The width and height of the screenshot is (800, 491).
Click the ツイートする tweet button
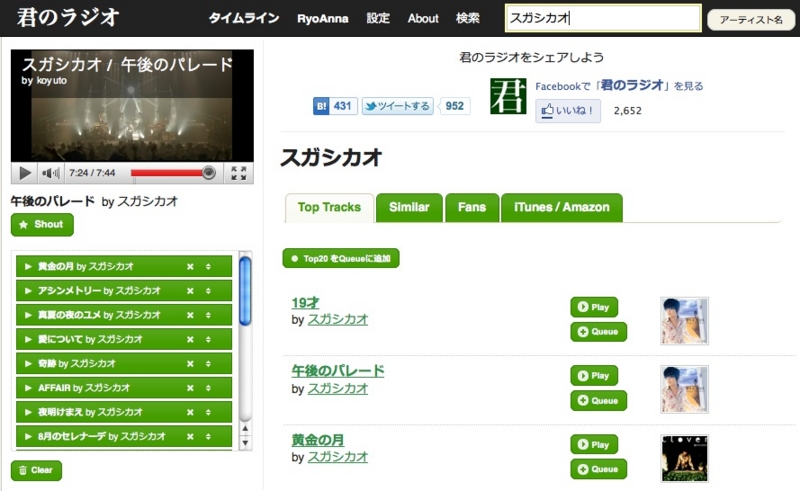point(397,106)
